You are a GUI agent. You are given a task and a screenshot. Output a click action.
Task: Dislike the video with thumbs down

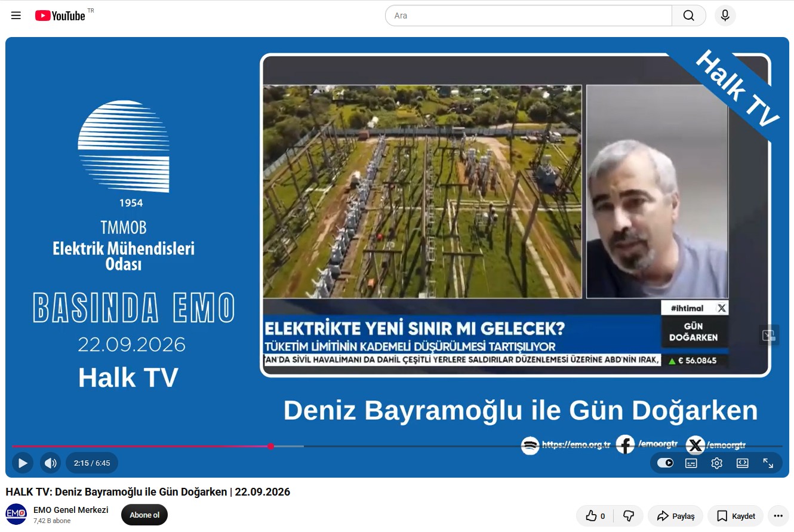point(629,516)
